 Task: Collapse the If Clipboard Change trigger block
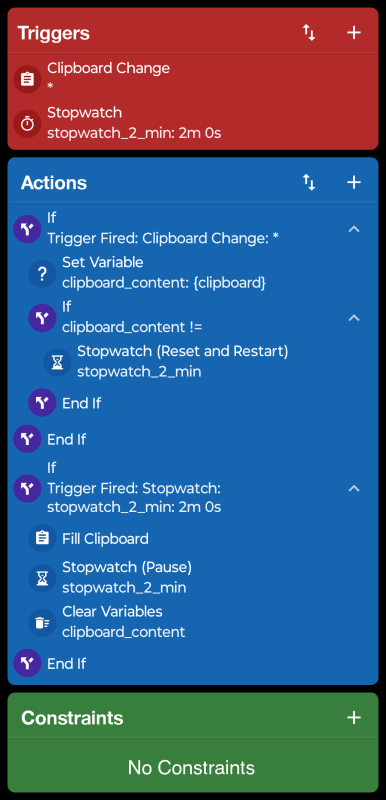coord(353,229)
